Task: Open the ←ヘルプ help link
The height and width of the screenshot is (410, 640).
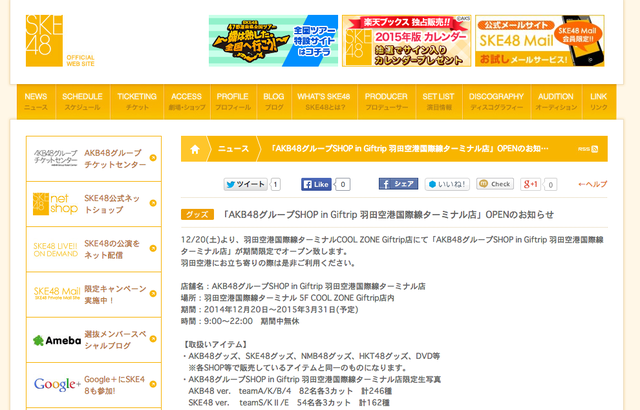Action: pos(593,184)
